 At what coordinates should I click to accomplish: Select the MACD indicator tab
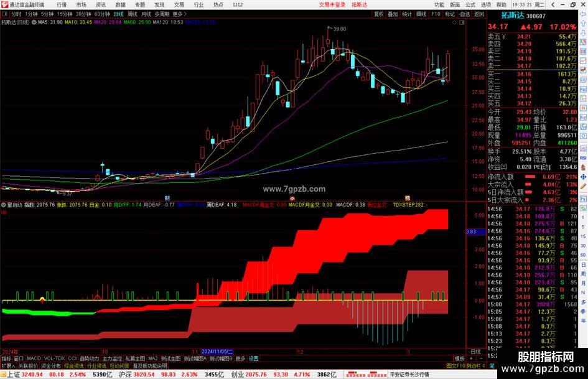click(x=34, y=358)
